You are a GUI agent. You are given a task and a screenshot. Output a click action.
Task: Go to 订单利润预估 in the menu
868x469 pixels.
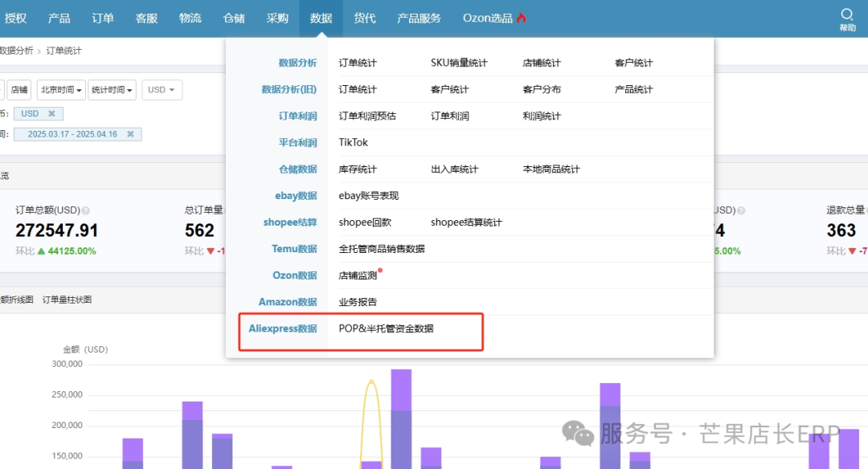(x=367, y=116)
